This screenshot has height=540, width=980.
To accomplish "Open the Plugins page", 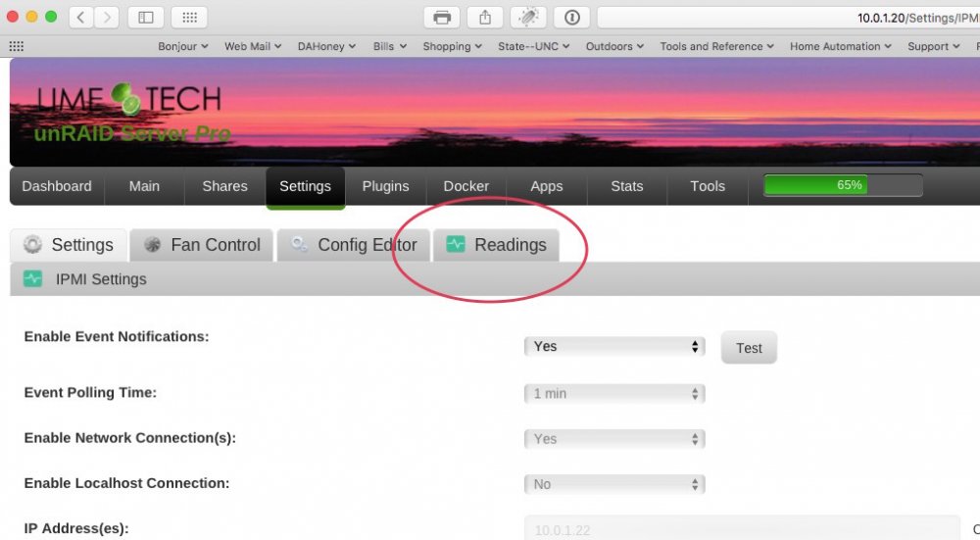I will [x=385, y=185].
